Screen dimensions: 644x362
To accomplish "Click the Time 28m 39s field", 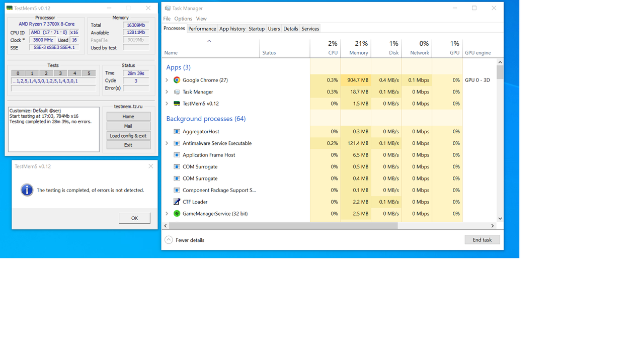I will click(x=136, y=73).
